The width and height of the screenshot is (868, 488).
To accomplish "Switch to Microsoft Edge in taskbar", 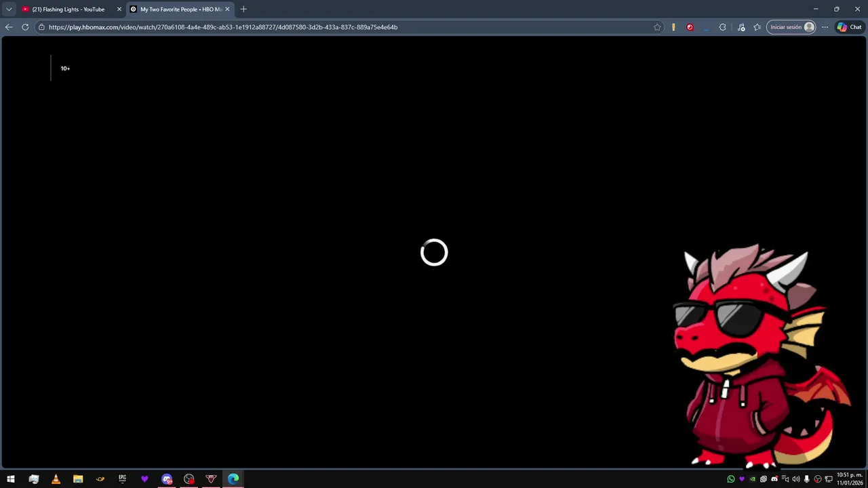I will (x=233, y=479).
